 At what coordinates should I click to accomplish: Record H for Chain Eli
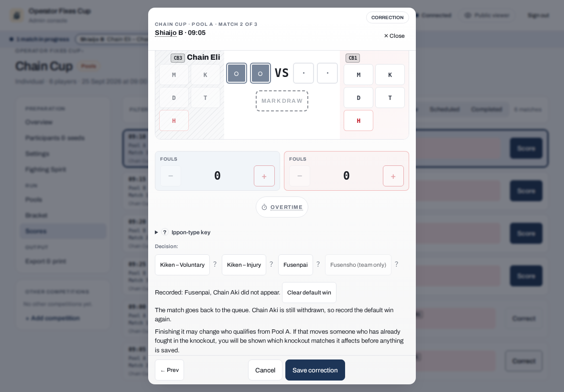pyautogui.click(x=174, y=121)
